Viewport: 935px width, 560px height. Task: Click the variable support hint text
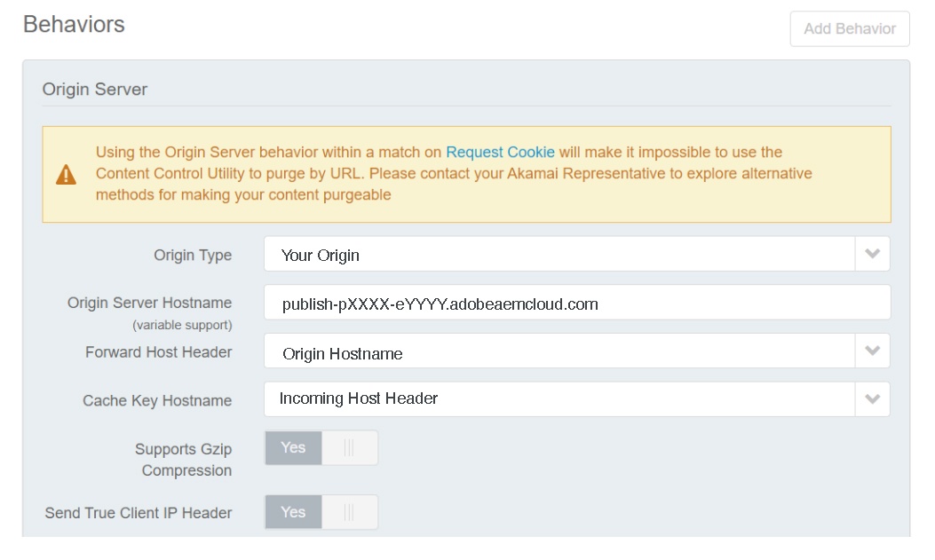[x=182, y=326]
